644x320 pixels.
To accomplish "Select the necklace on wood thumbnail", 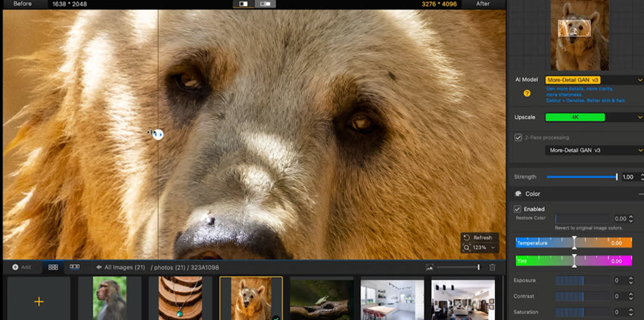I will click(x=180, y=298).
